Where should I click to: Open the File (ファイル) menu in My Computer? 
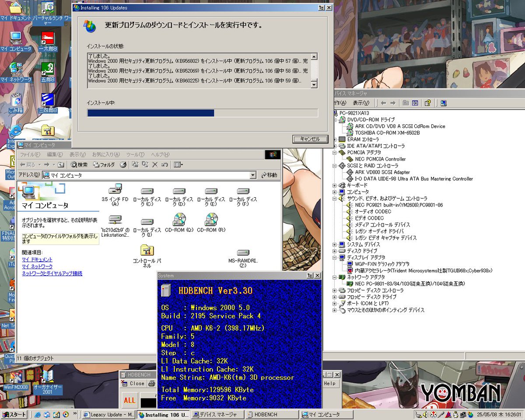coord(30,154)
